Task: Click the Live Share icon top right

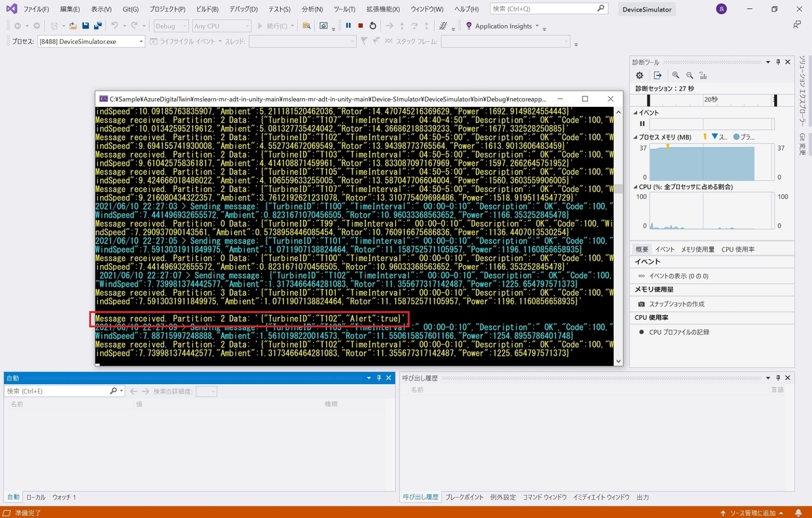Action: pos(797,24)
